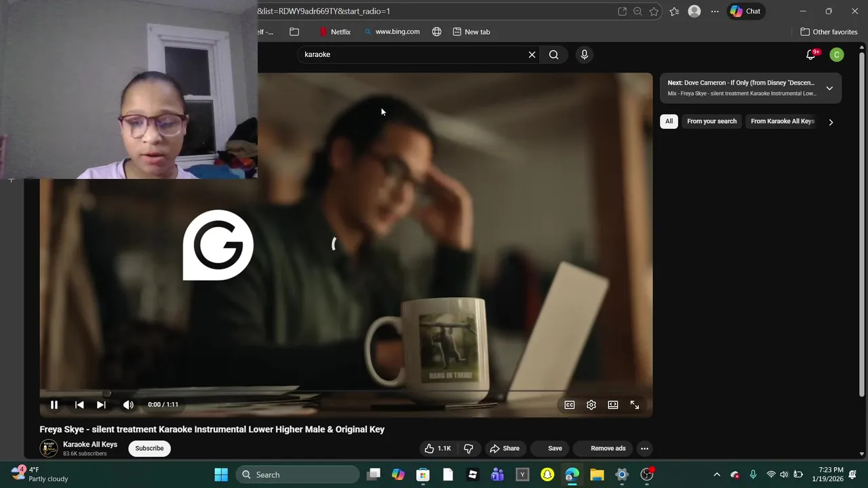Open the Windows Start menu
The image size is (868, 488).
pos(221,474)
